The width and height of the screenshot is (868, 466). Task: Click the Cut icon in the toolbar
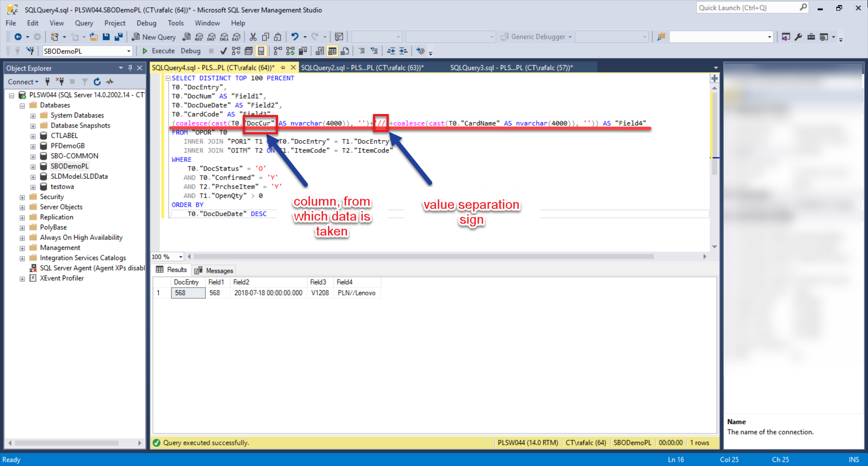pos(253,37)
